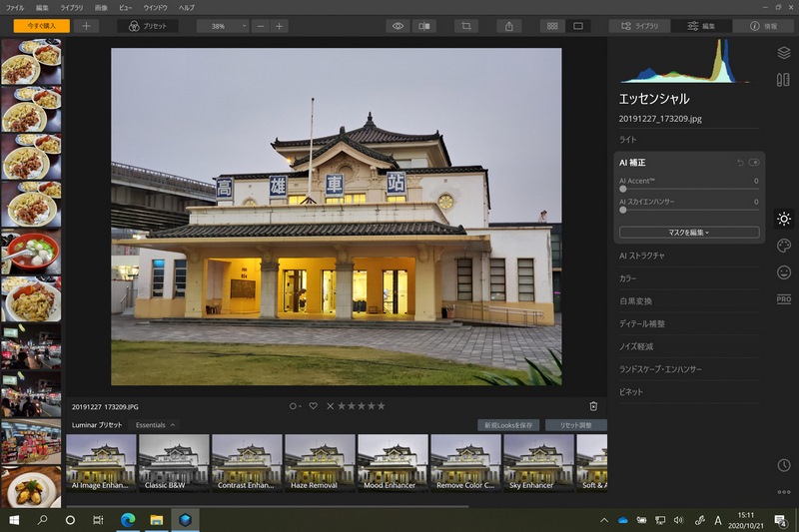Open the Essentials preset collection dropdown

[x=155, y=425]
